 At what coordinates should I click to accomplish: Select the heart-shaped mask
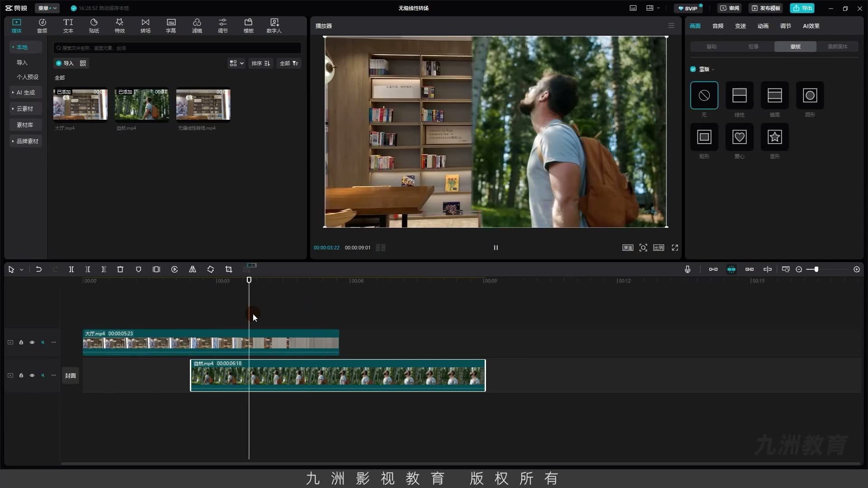pyautogui.click(x=739, y=137)
